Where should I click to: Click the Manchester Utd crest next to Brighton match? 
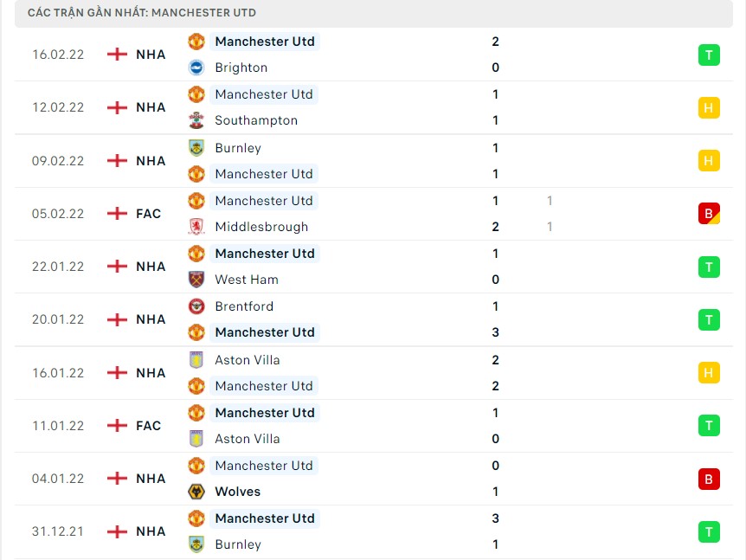tap(196, 41)
